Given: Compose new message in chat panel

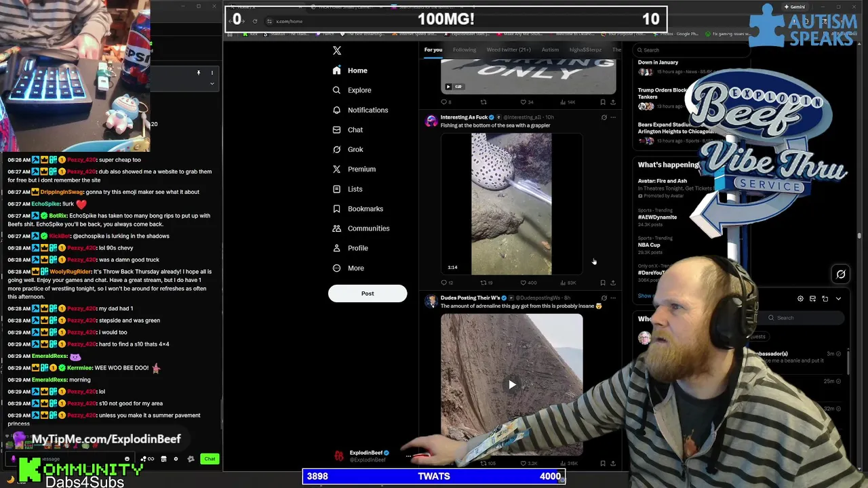Looking at the screenshot, I should (812, 299).
